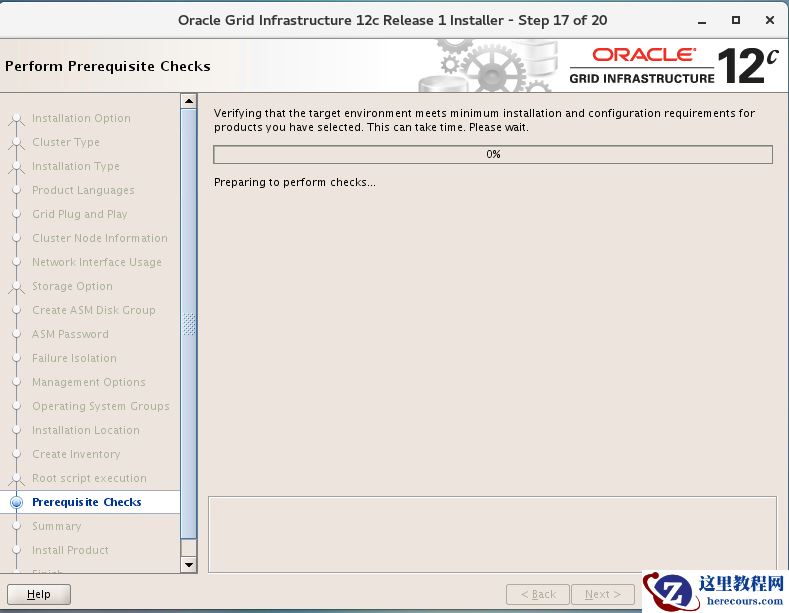
Task: Select Installation Option step in sidebar
Action: pyautogui.click(x=81, y=118)
